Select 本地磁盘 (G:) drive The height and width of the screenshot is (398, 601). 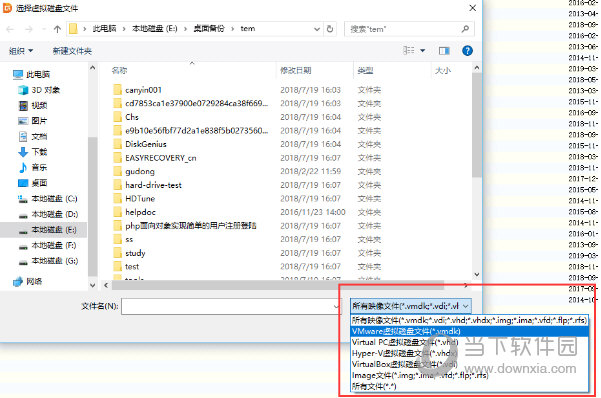tap(48, 261)
